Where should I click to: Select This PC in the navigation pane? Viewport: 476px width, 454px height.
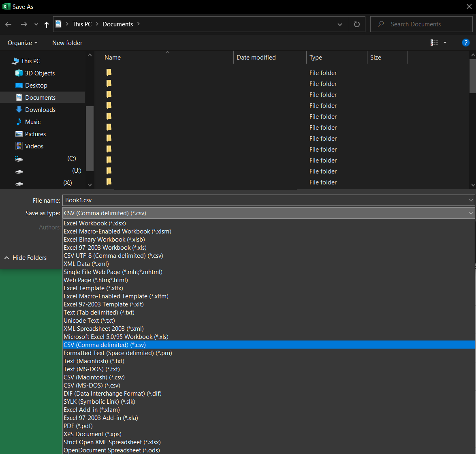pos(30,61)
